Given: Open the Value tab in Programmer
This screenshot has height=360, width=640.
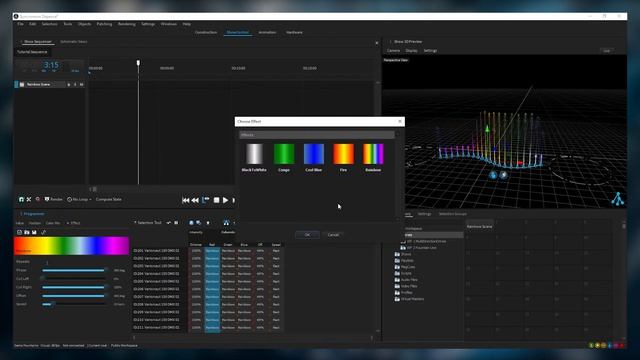Looking at the screenshot, I should click(20, 223).
